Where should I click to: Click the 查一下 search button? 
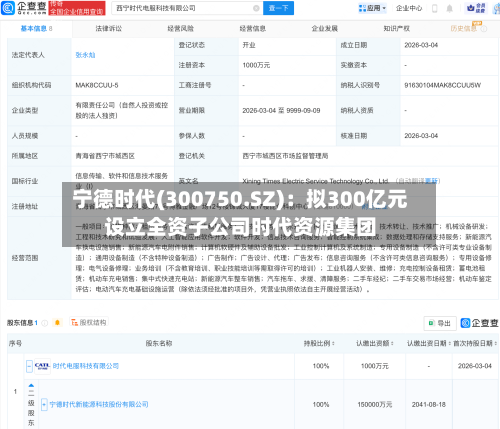[x=278, y=8]
